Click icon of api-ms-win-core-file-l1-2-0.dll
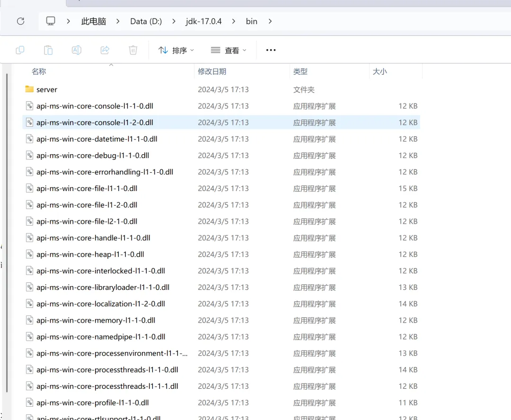 coord(29,205)
